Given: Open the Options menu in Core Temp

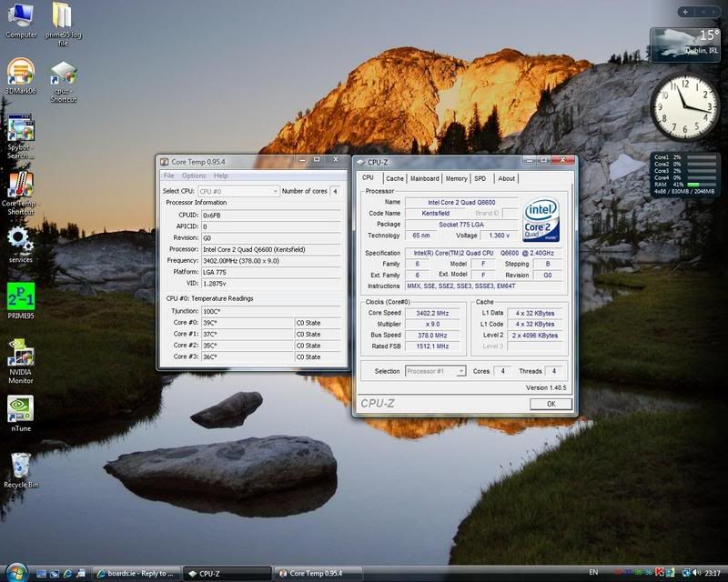Looking at the screenshot, I should [194, 176].
